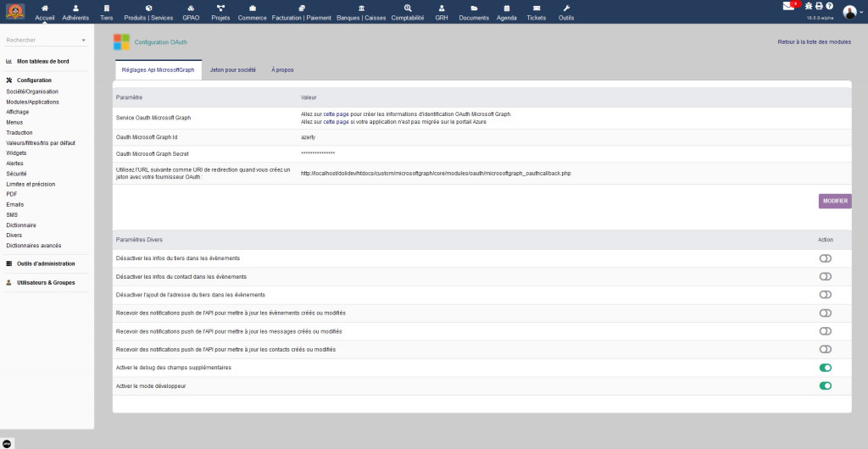Open Dictionnaires avancés in sidebar

tap(34, 246)
